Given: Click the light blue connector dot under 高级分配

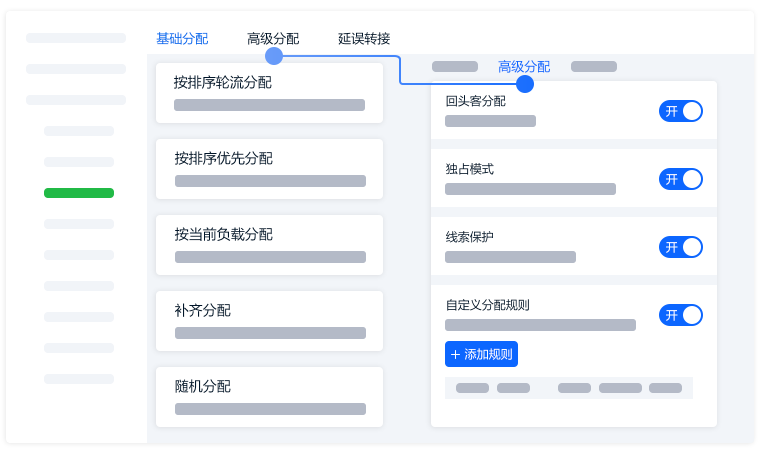Looking at the screenshot, I should (x=274, y=56).
